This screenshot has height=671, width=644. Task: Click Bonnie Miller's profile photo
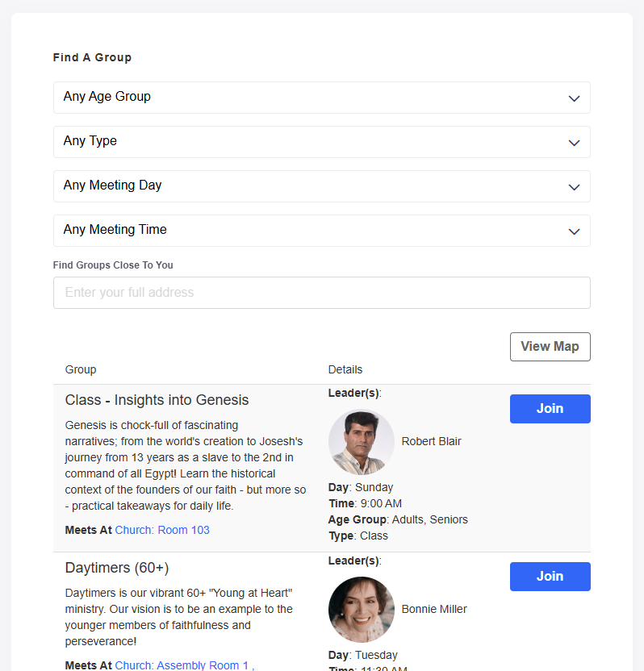pyautogui.click(x=361, y=610)
